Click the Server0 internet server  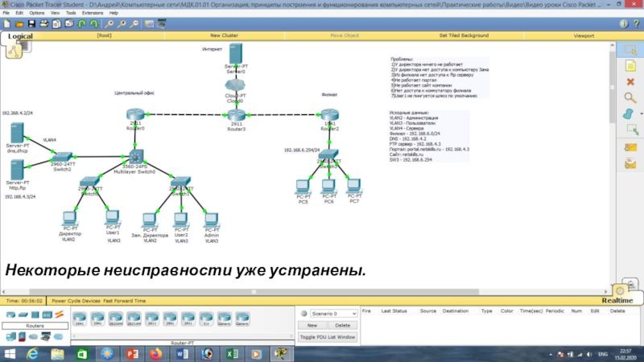(x=236, y=53)
